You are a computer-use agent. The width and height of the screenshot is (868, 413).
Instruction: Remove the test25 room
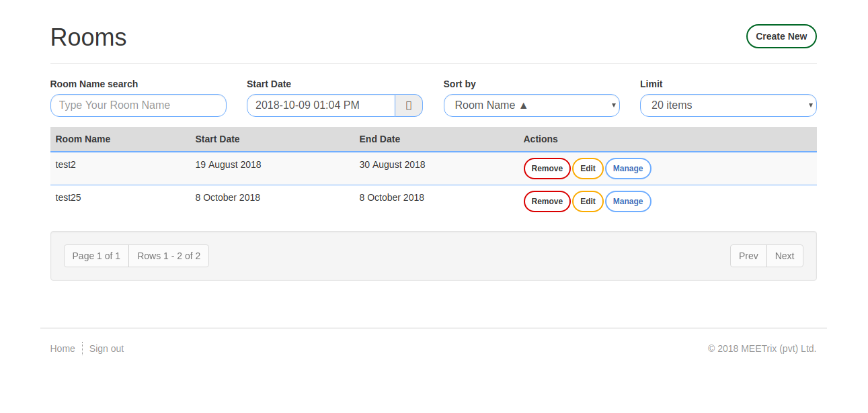click(x=547, y=201)
